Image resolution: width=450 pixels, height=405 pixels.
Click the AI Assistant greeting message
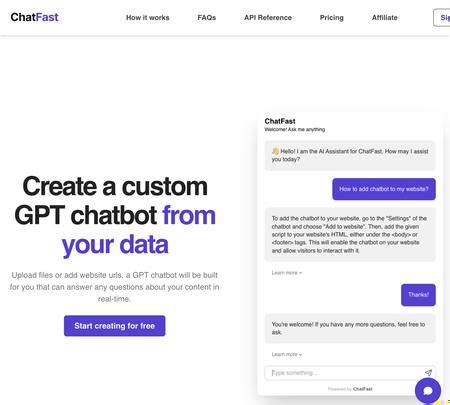click(350, 156)
